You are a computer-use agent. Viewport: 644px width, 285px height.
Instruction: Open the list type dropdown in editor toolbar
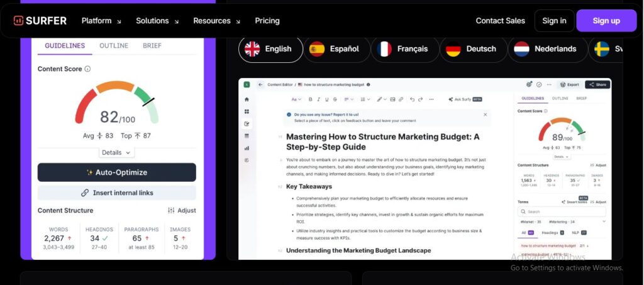365,99
